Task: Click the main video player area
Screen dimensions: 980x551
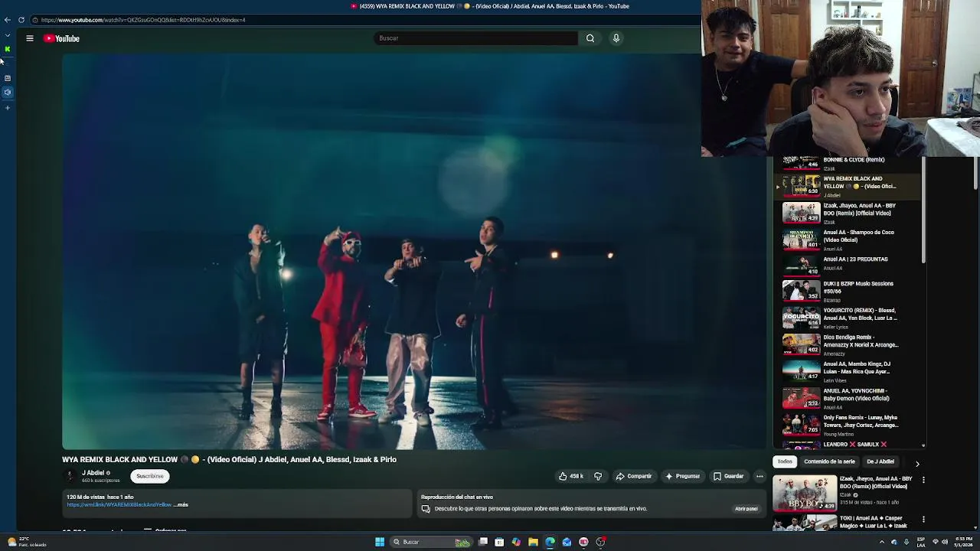Action: (x=414, y=251)
